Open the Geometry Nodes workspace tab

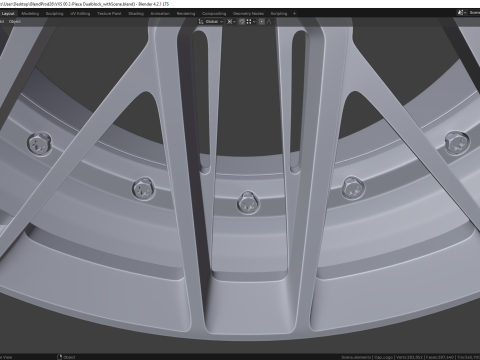point(248,14)
